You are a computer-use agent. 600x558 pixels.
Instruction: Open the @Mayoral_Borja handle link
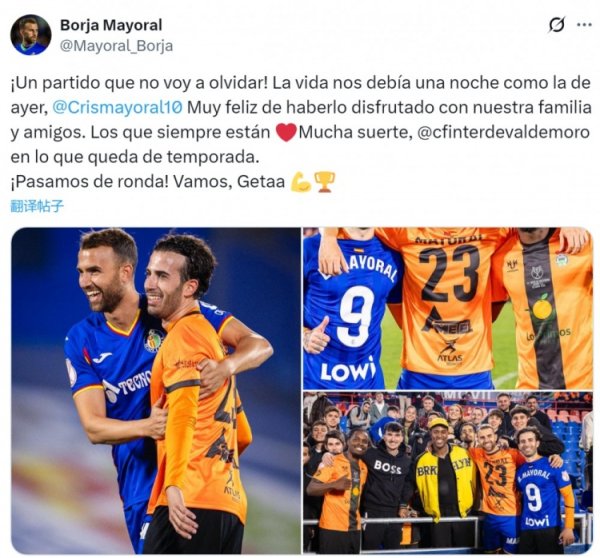tap(116, 46)
